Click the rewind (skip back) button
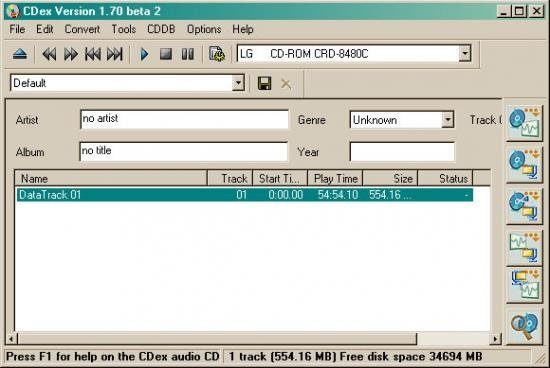Screen dimensions: 550x368 (49, 54)
